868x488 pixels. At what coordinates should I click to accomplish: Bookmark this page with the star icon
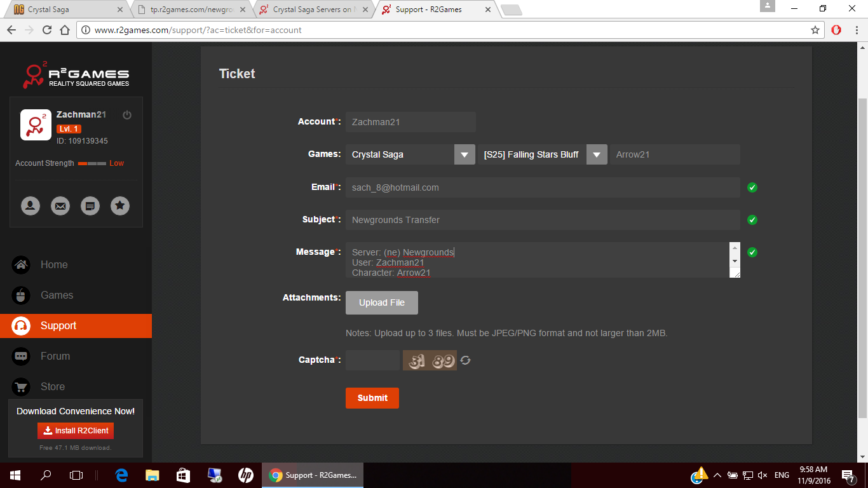[815, 30]
